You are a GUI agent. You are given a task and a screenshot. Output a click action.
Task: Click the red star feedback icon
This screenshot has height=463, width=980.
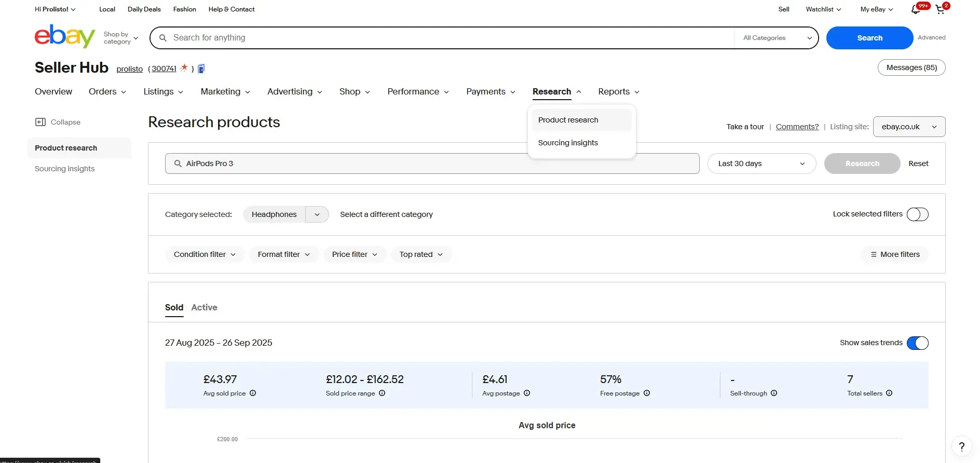[184, 68]
